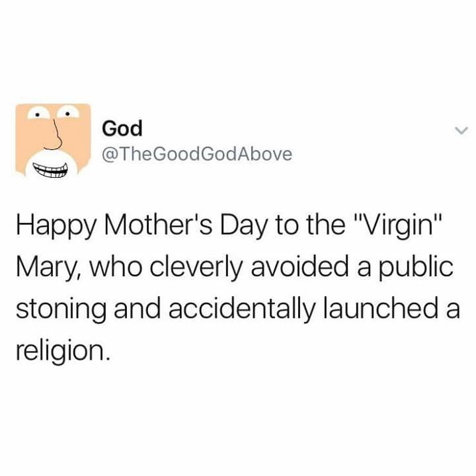Image resolution: width=476 pixels, height=476 pixels.
Task: Click the word "cleverly" in the tweet
Action: click(196, 268)
